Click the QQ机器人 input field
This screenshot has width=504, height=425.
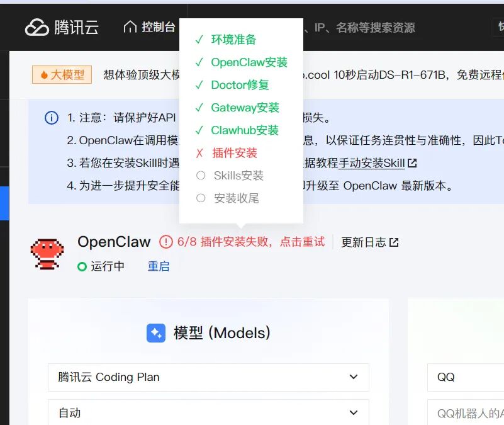[x=466, y=413]
